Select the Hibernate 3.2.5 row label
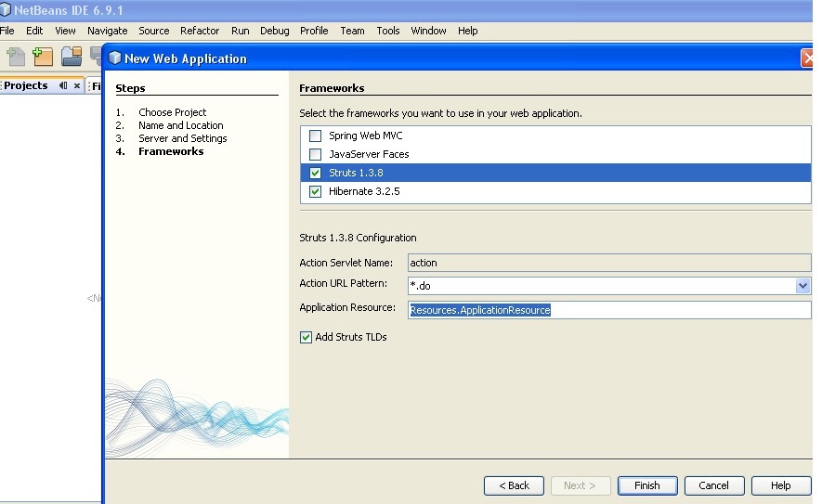The width and height of the screenshot is (822, 504). tap(364, 192)
